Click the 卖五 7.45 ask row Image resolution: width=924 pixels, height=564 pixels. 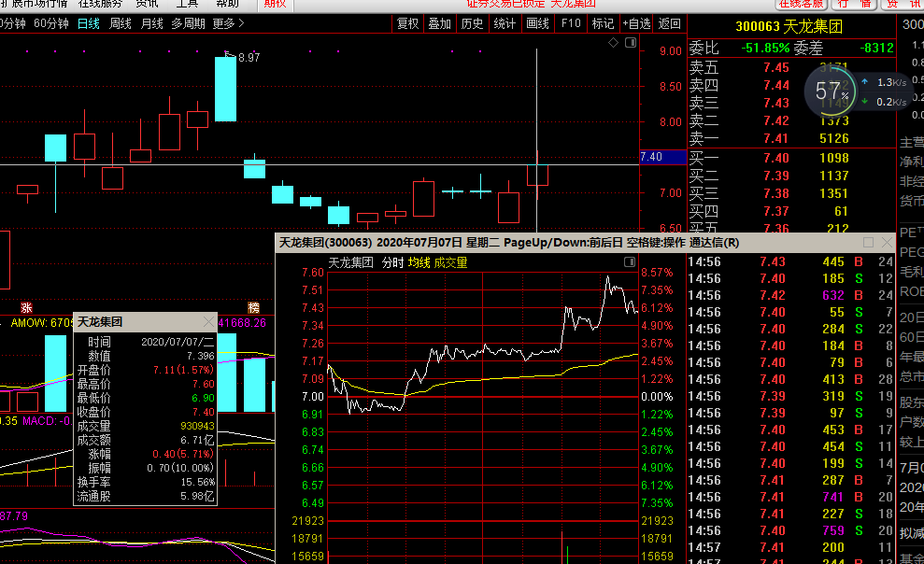(x=791, y=68)
